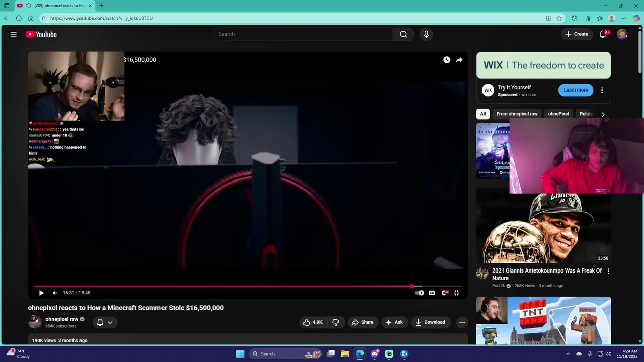Click the search magnifier button
This screenshot has height=362, width=644.
coord(404,34)
